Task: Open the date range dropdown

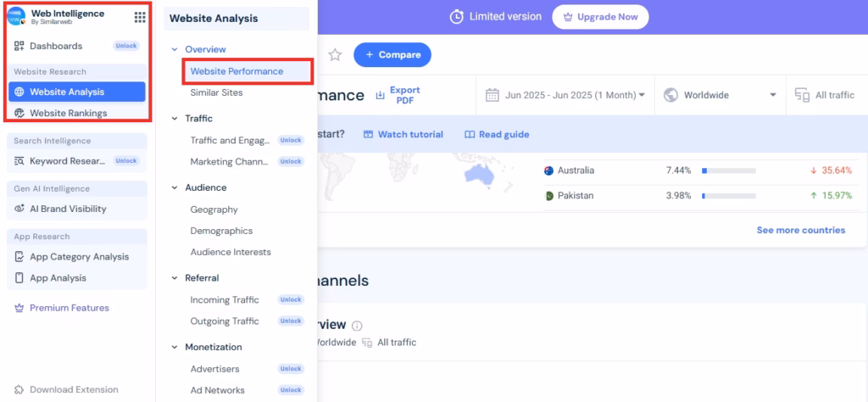Action: click(565, 95)
